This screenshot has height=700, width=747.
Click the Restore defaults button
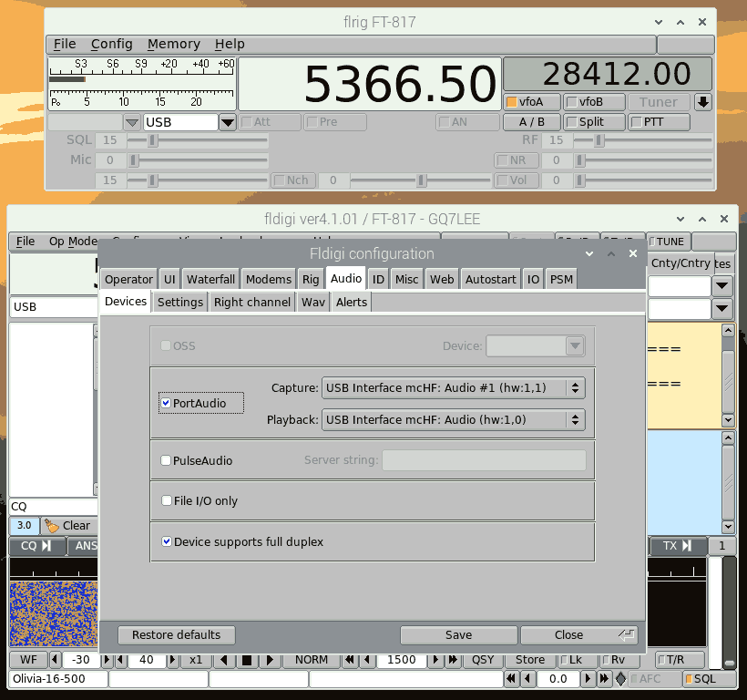pos(176,635)
